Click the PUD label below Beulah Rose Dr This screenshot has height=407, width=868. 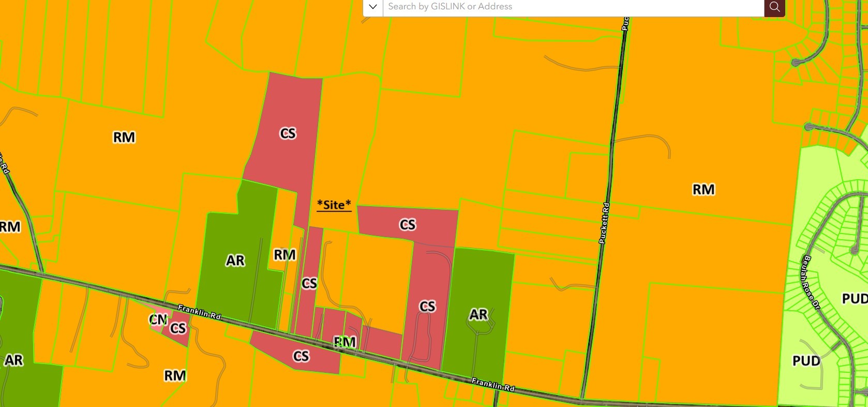point(806,361)
